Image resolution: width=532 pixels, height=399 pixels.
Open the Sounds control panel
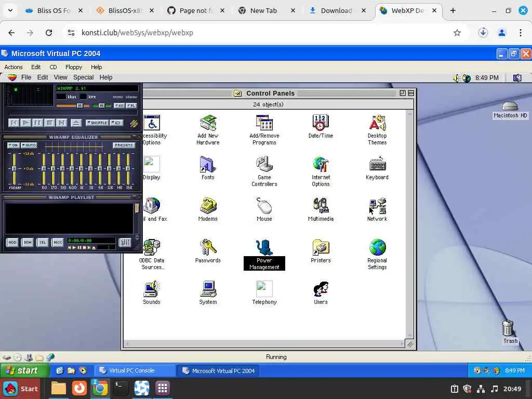pyautogui.click(x=151, y=292)
